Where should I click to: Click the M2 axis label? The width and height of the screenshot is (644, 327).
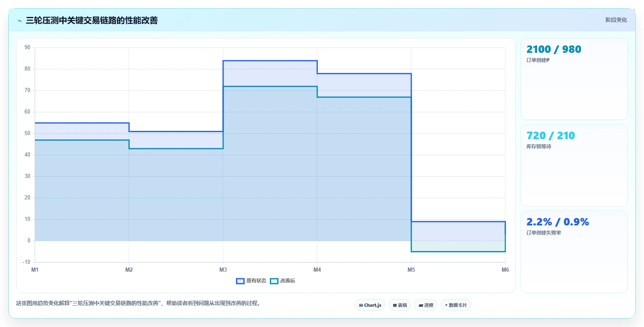129,270
